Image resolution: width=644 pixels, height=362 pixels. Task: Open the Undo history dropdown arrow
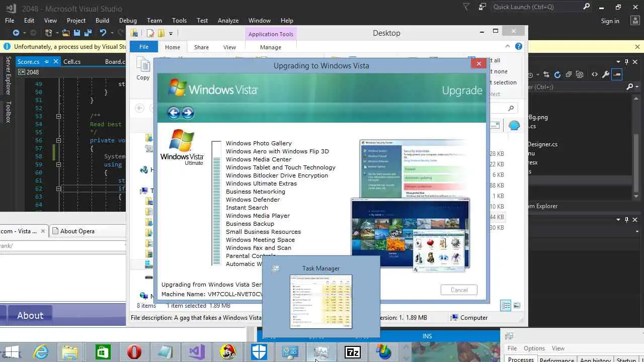click(x=111, y=33)
